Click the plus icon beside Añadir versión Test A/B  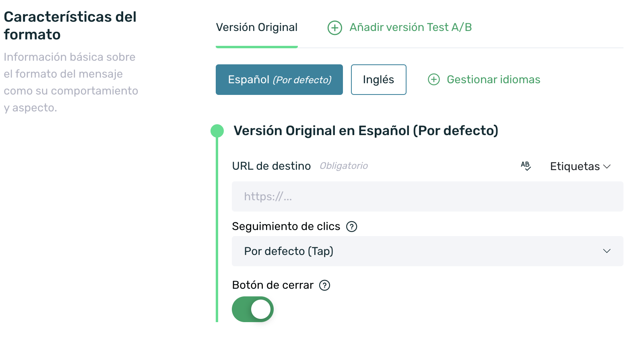click(334, 28)
